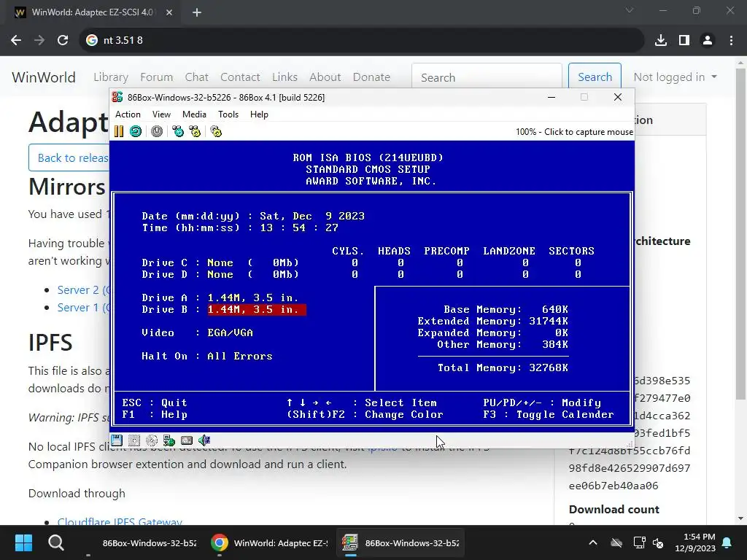This screenshot has width=747, height=560.
Task: Switch to WinWorld Chrome taskbar button
Action: [270, 542]
